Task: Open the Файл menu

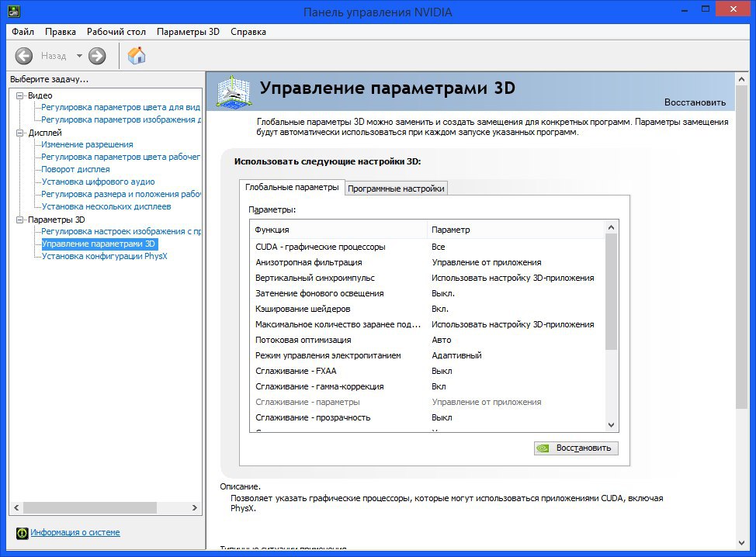Action: 23,32
